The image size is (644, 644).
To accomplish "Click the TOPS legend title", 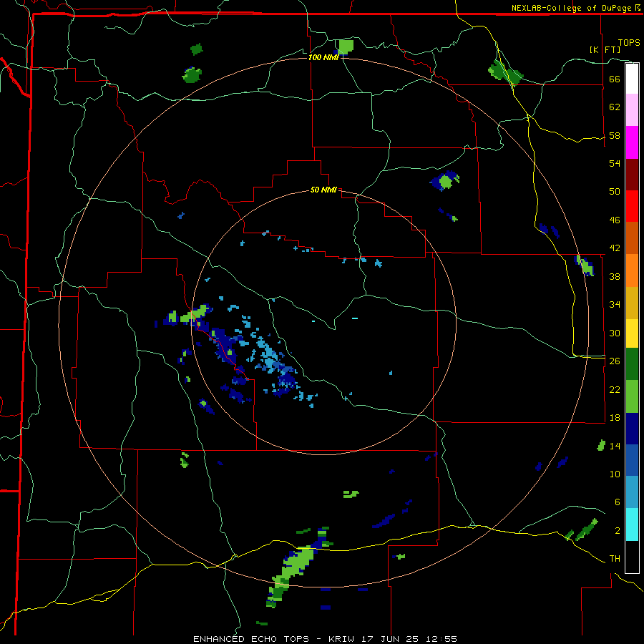I will (x=629, y=43).
